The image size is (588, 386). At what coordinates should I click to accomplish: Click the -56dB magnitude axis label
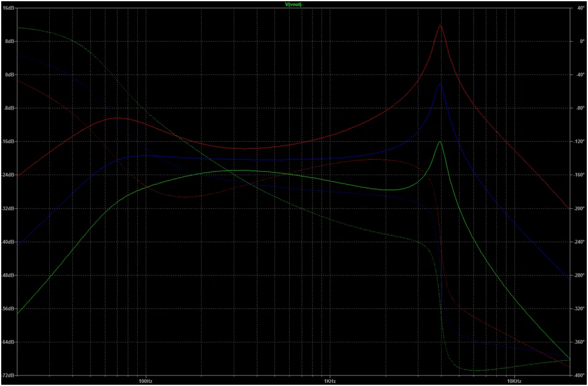click(9, 309)
